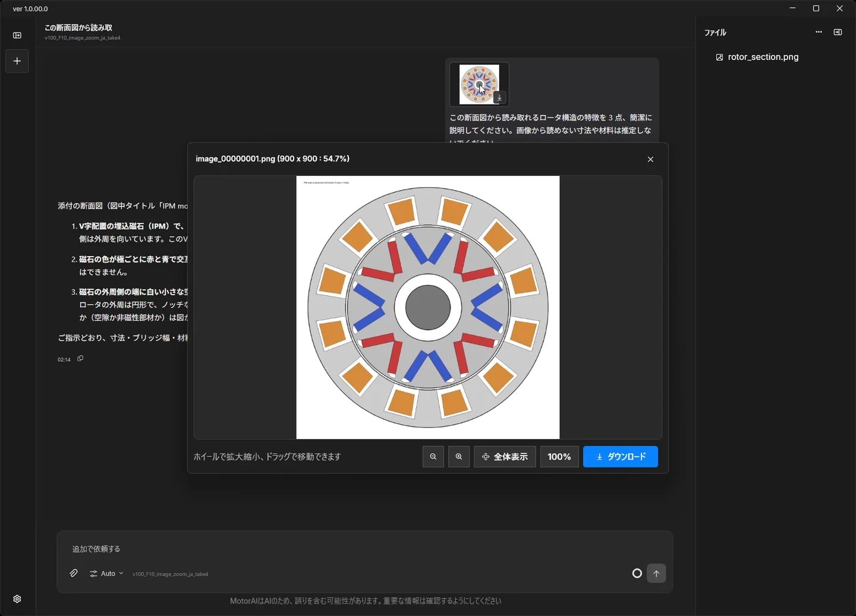
Task: Click the MotorAI disclaimer text at bottom
Action: (x=366, y=601)
